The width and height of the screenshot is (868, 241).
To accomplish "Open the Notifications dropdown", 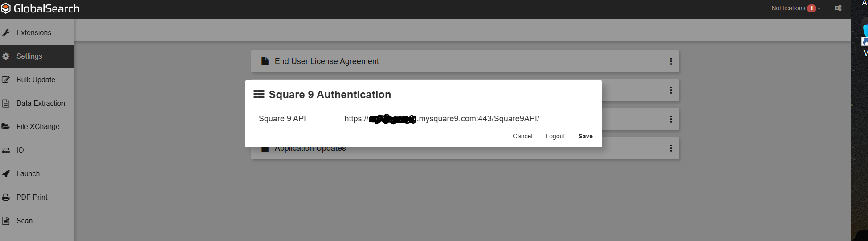I will [795, 8].
